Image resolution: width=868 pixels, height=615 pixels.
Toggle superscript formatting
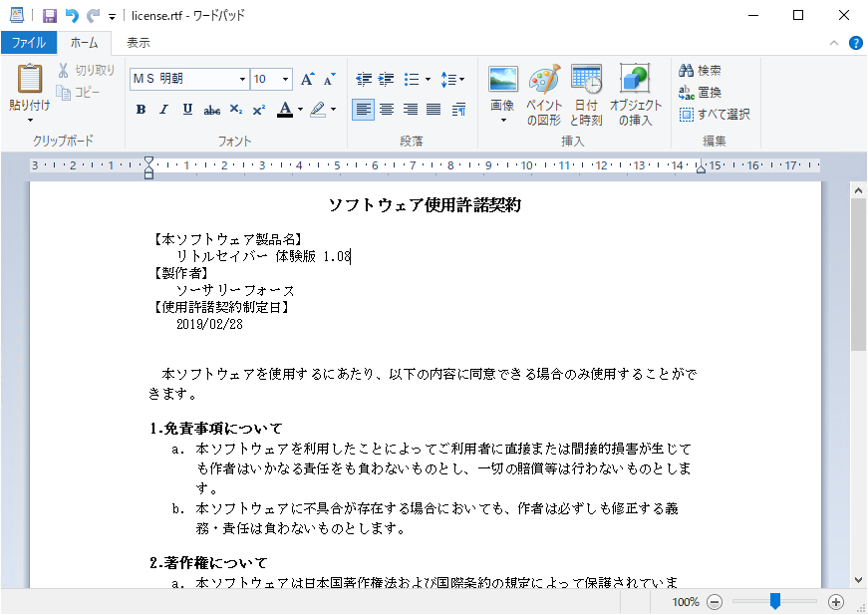[258, 110]
